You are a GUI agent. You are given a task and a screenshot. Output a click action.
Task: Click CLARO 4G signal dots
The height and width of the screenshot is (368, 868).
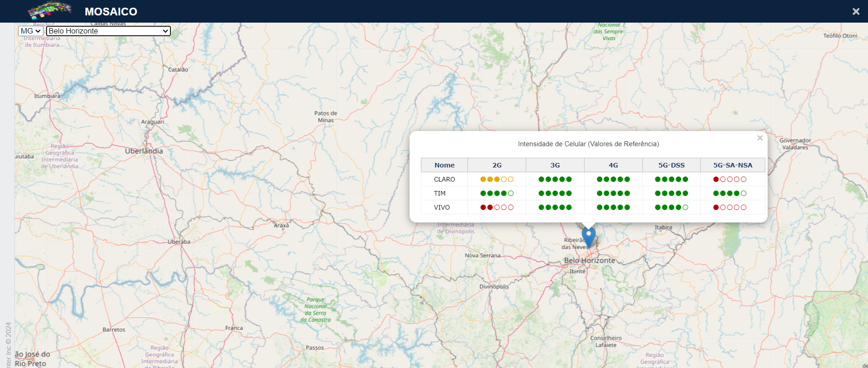(x=613, y=179)
